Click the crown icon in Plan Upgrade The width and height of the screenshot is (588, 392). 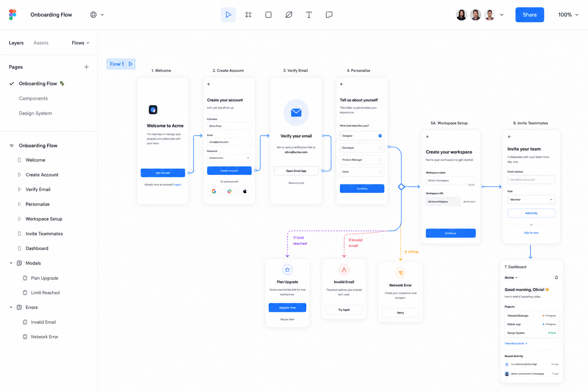coord(287,269)
